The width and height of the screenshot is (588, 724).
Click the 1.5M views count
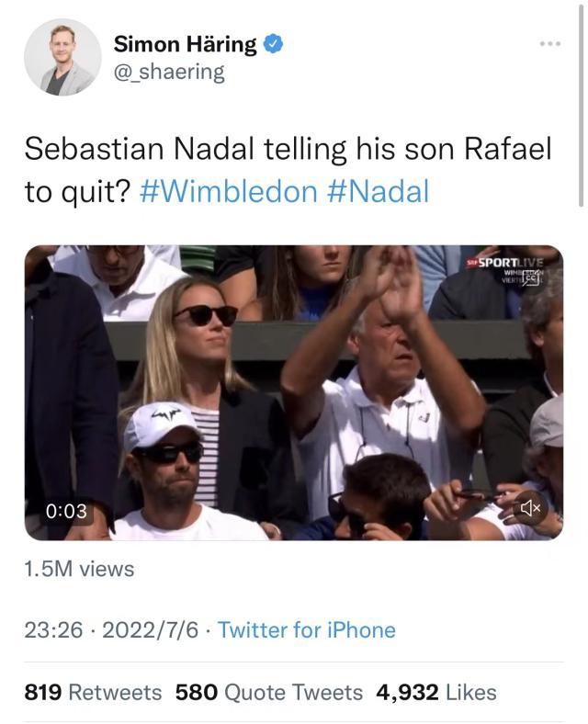coord(79,569)
